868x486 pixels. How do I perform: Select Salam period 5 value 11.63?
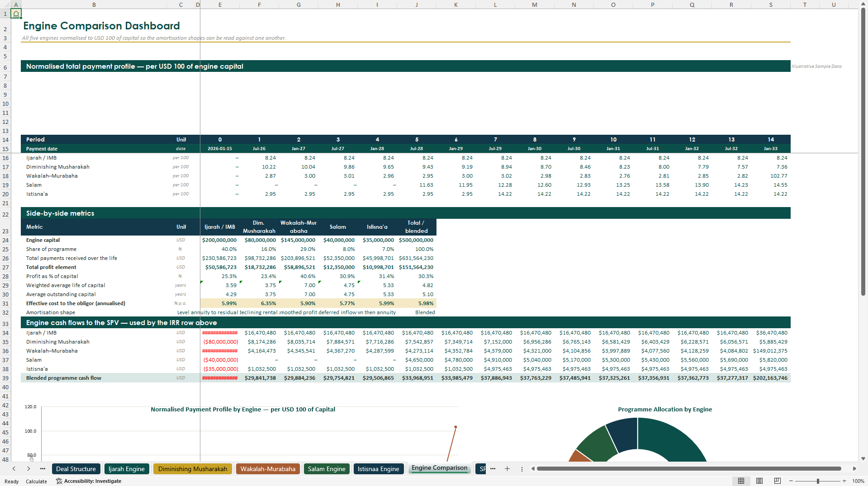[x=417, y=185]
